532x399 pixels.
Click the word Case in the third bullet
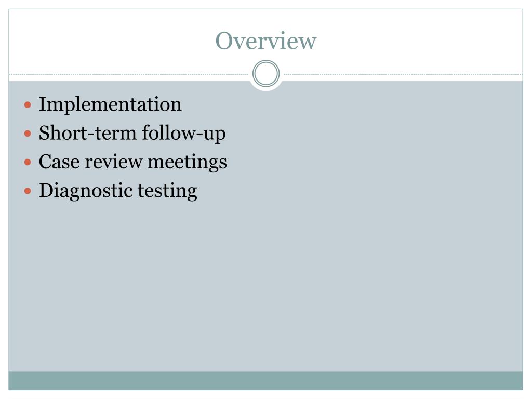[x=59, y=162]
